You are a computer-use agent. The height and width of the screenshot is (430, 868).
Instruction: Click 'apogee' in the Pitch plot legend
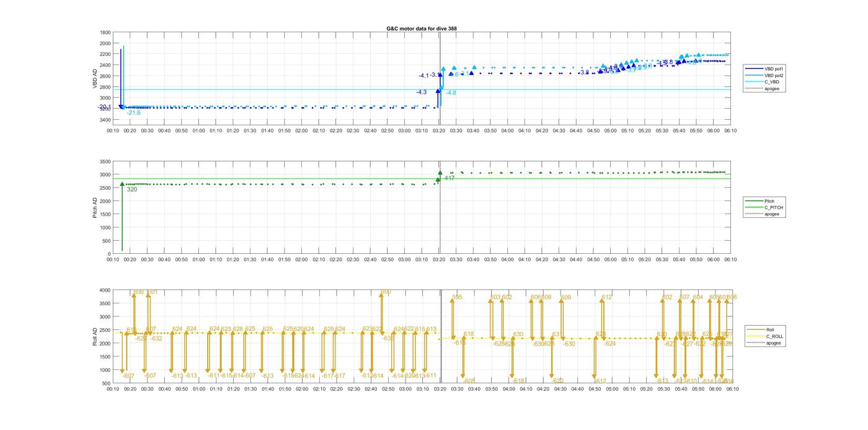[x=771, y=214]
